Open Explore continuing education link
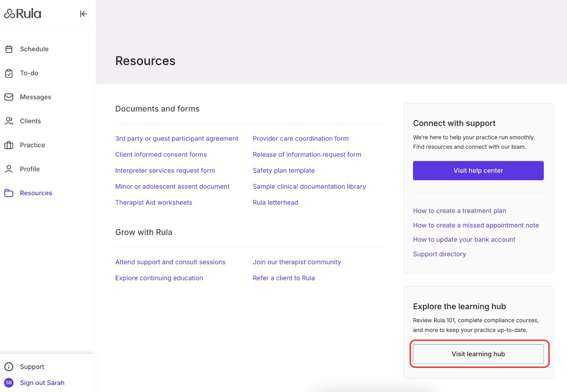This screenshot has width=567, height=392. click(x=159, y=278)
